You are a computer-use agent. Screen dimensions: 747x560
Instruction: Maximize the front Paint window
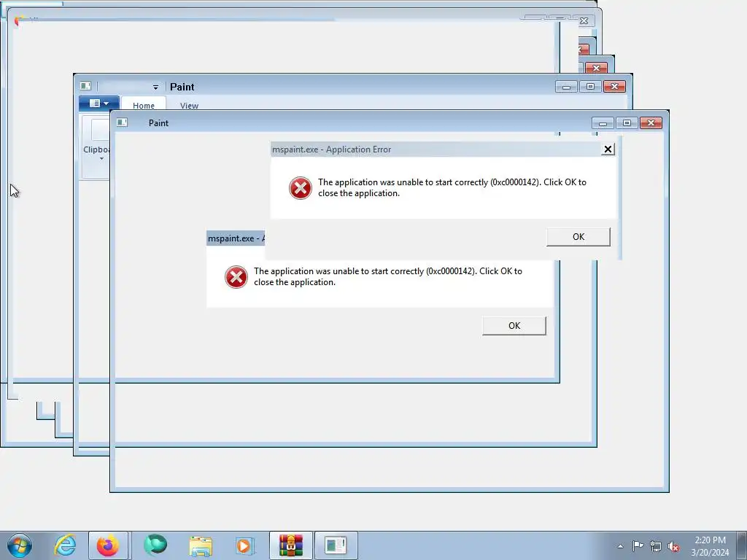click(x=627, y=123)
